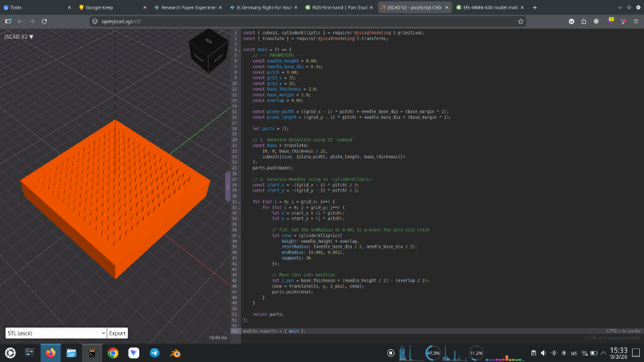Click the Export button

click(x=118, y=333)
